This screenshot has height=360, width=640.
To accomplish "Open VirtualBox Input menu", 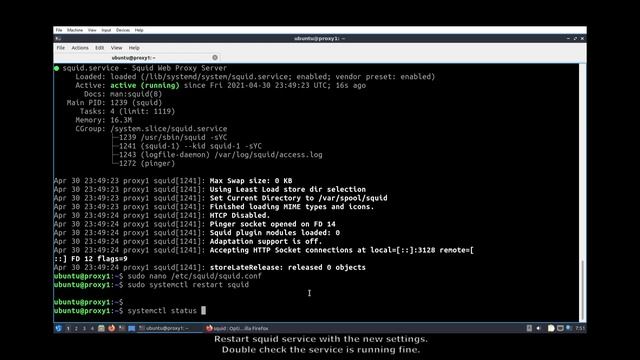I will (106, 30).
